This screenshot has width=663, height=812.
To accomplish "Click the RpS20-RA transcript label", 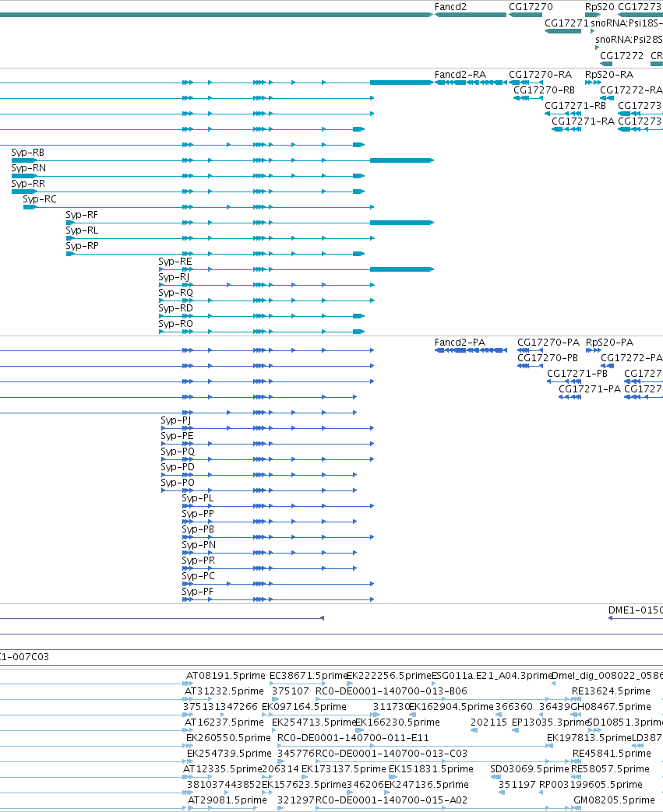I will (609, 75).
